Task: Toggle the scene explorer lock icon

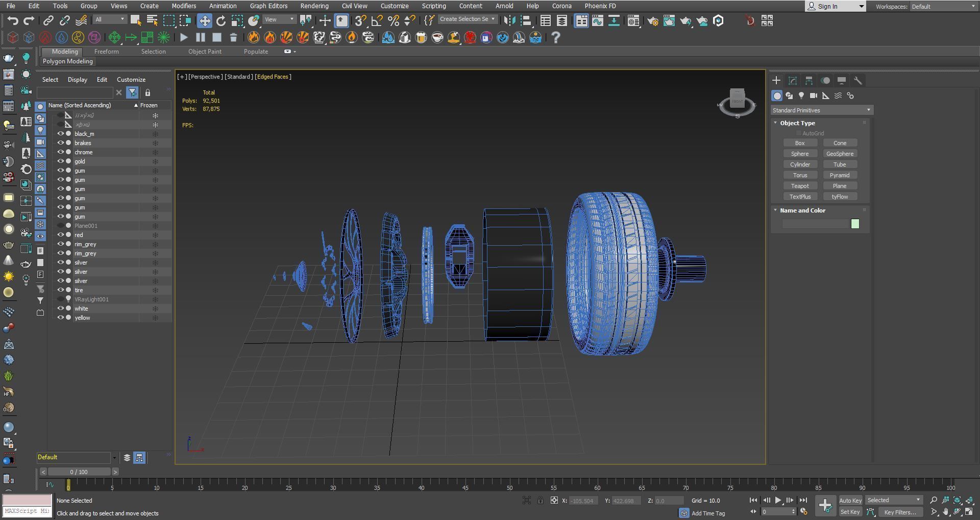Action: [x=148, y=92]
